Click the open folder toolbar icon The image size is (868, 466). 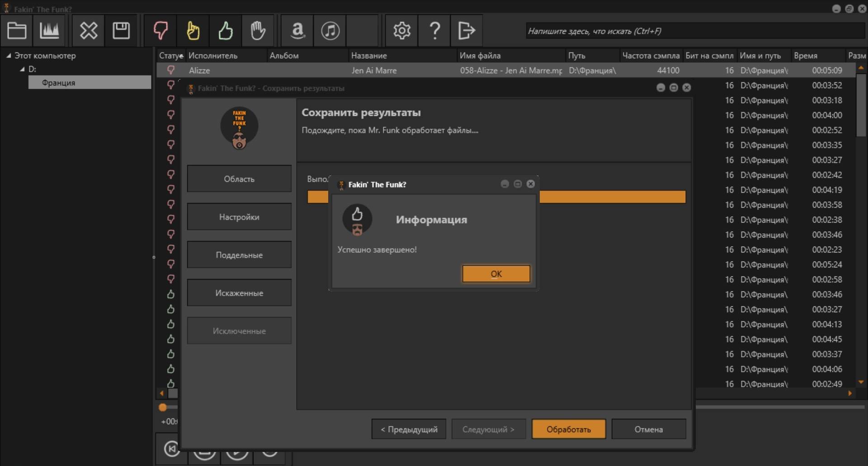coord(17,31)
